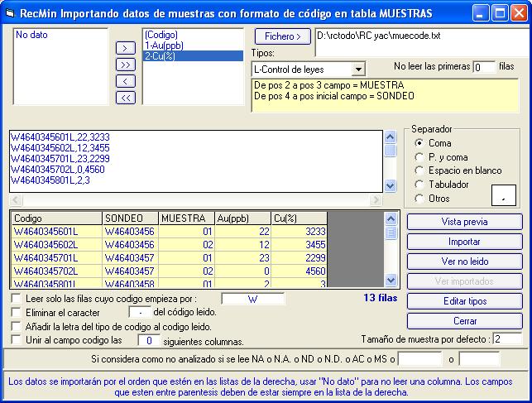Screen dimensions: 532x403
Task: Choose Espacio en blanco as separator
Action: tap(419, 170)
